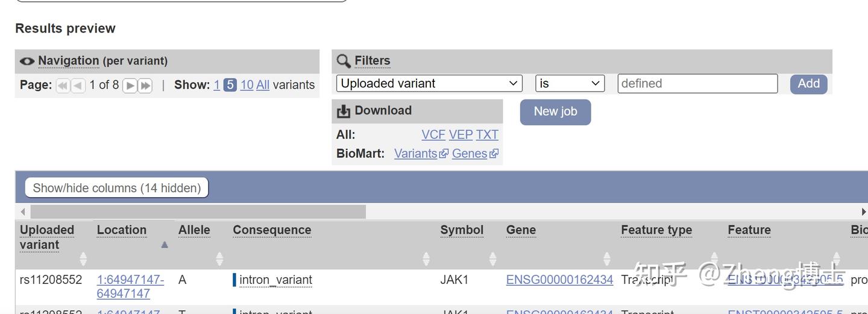Jump to the last results page
The height and width of the screenshot is (314, 868).
(145, 86)
